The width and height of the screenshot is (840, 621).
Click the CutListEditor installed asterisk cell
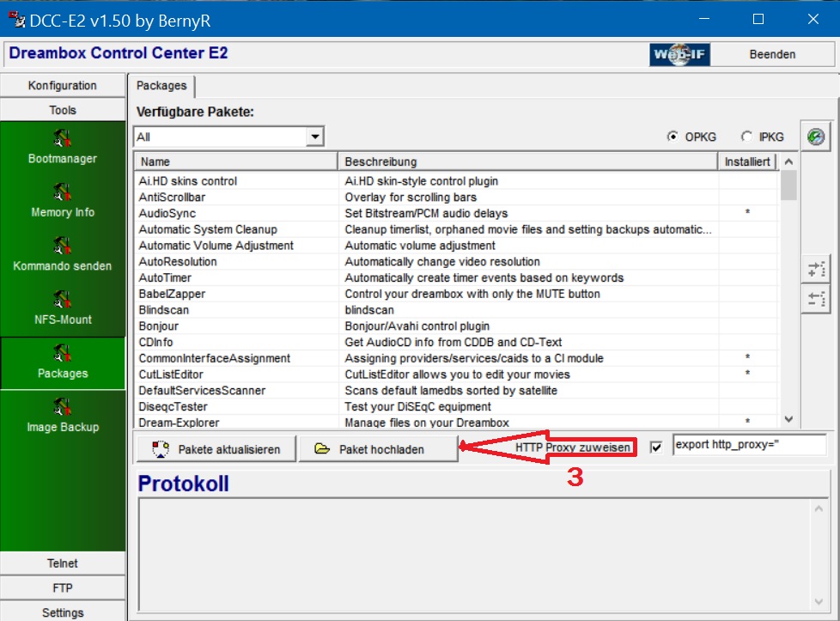coord(746,373)
